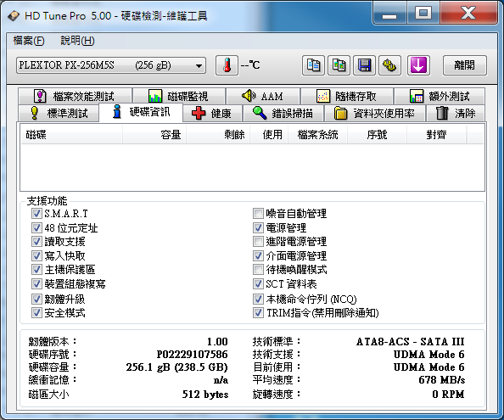Toggle the 寫入快取 checkbox
Image resolution: width=504 pixels, height=420 pixels.
(36, 255)
